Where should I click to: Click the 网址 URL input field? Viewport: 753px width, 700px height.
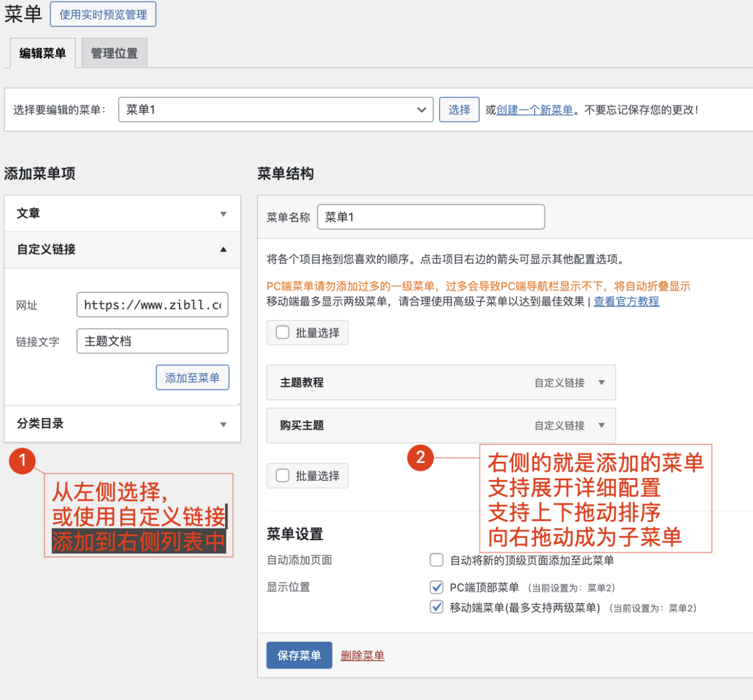[152, 305]
